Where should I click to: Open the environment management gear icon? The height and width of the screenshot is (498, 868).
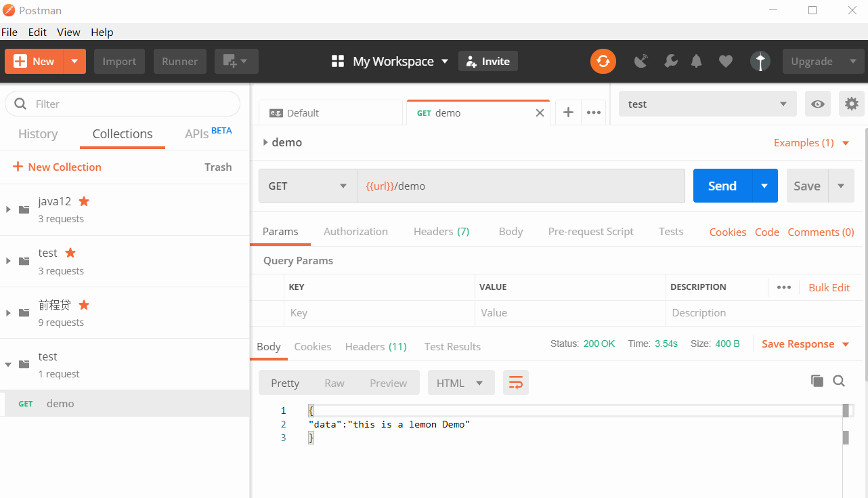851,104
